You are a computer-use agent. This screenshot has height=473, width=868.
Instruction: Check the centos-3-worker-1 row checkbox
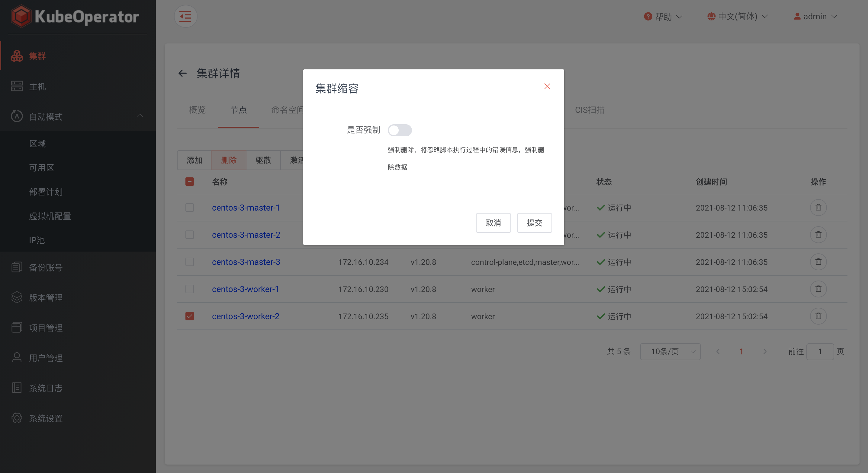(x=189, y=289)
